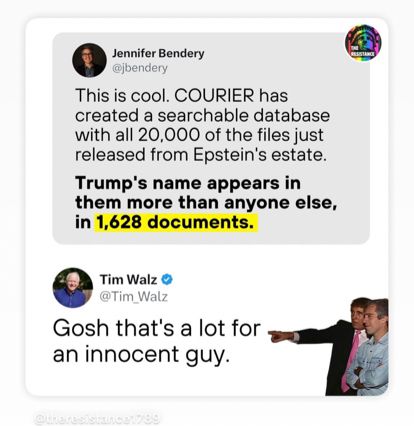Open Tim Walz's profile picture

(73, 288)
